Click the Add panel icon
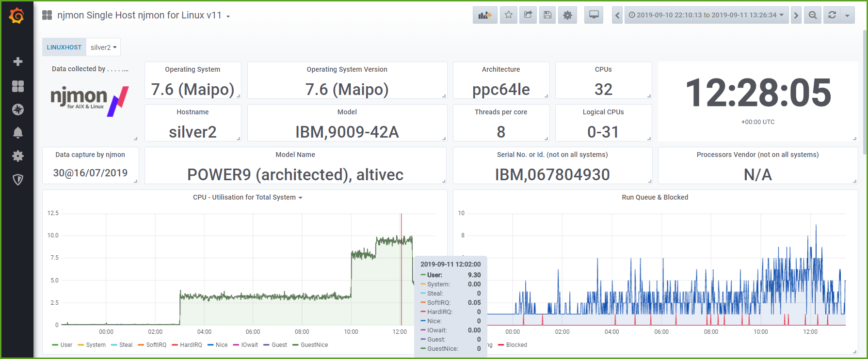 click(485, 15)
